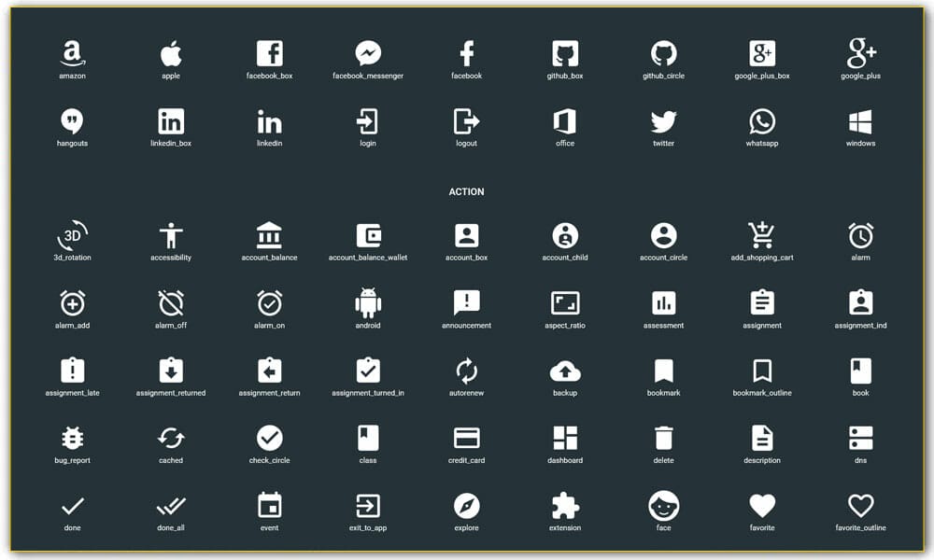Image resolution: width=934 pixels, height=560 pixels.
Task: Click the hangouts icon
Action: click(73, 121)
